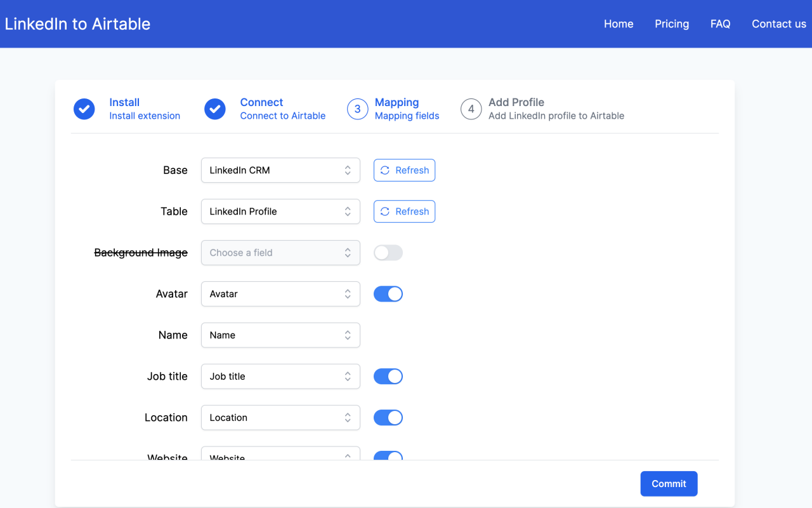Disable the Location toggle switch
This screenshot has height=508, width=812.
[x=388, y=417]
